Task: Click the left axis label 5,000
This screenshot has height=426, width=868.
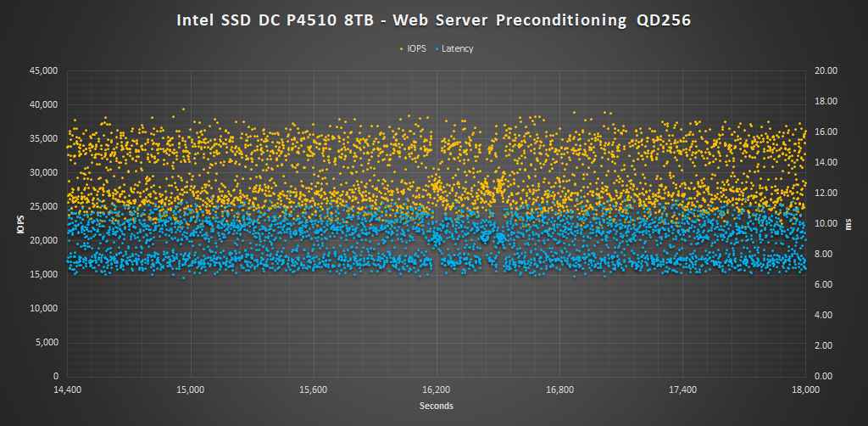Action: pos(48,342)
